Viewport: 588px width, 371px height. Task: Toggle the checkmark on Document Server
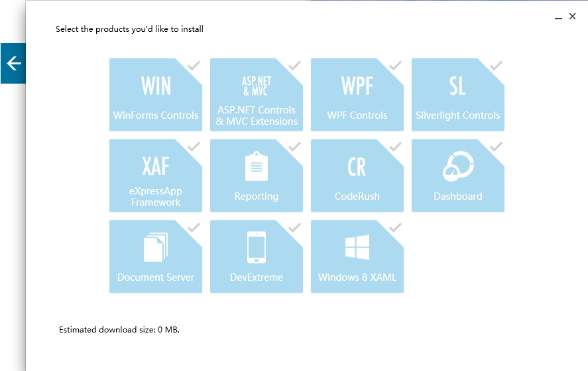coord(194,228)
